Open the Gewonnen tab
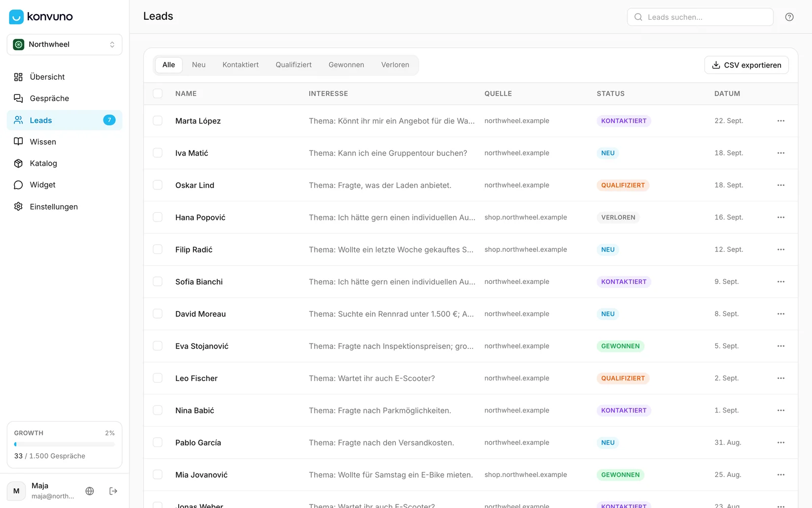 pyautogui.click(x=347, y=65)
